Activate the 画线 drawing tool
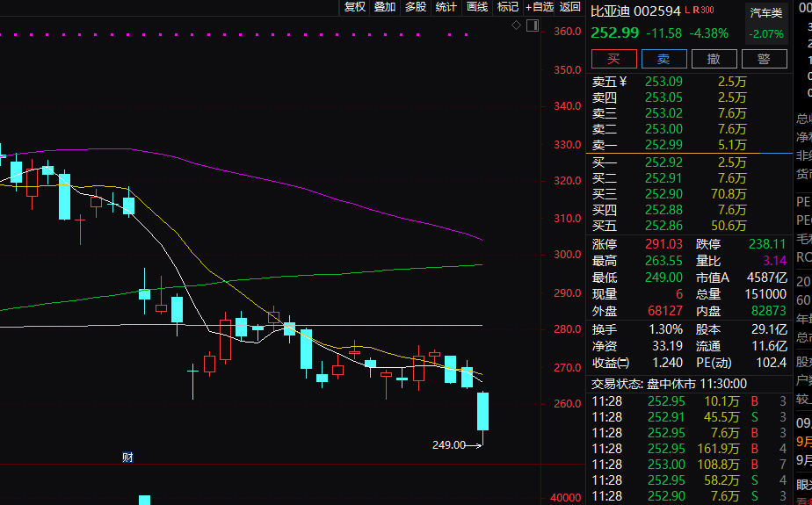The image size is (812, 505). coord(477,7)
